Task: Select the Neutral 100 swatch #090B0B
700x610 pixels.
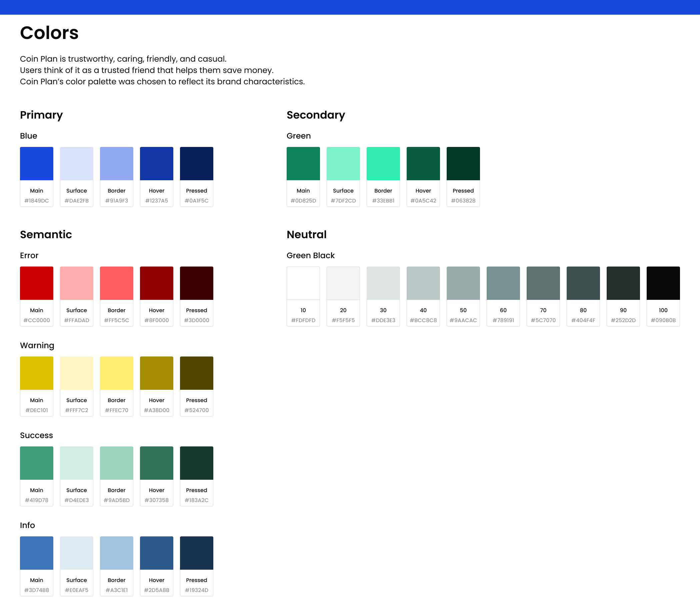Action: (663, 283)
